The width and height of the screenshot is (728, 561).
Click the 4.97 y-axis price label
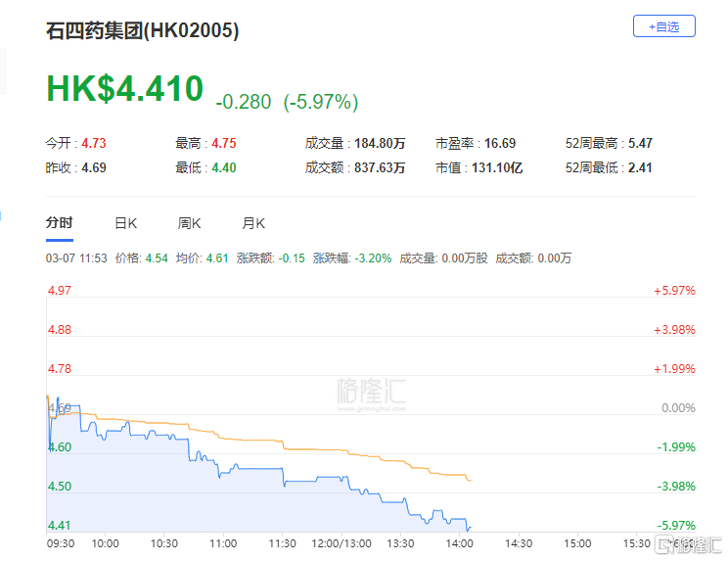pos(60,291)
